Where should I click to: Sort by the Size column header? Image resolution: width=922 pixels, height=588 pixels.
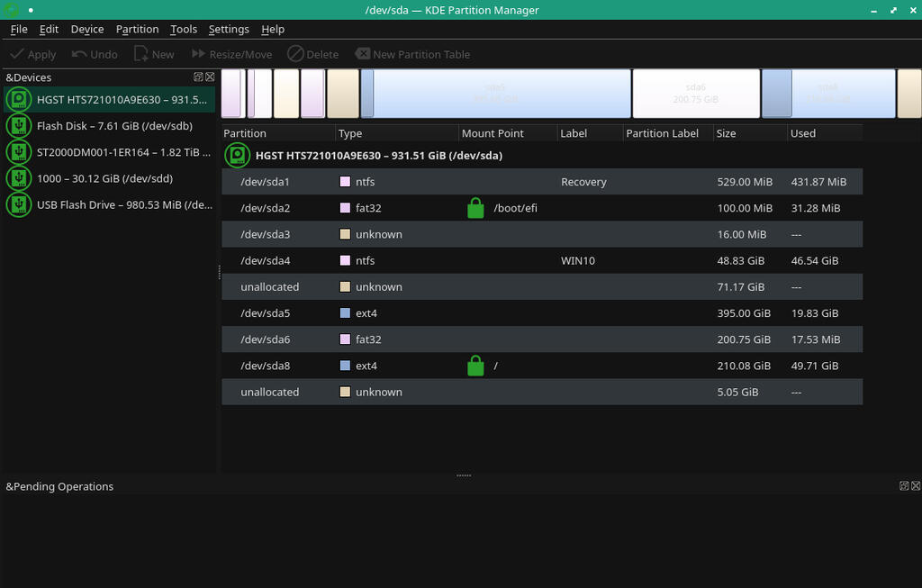pos(750,133)
